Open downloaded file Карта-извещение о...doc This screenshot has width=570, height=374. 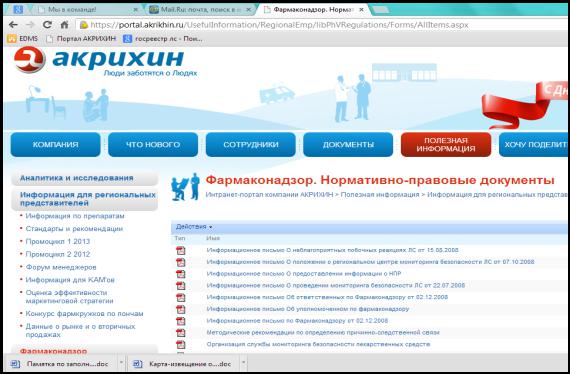(183, 364)
